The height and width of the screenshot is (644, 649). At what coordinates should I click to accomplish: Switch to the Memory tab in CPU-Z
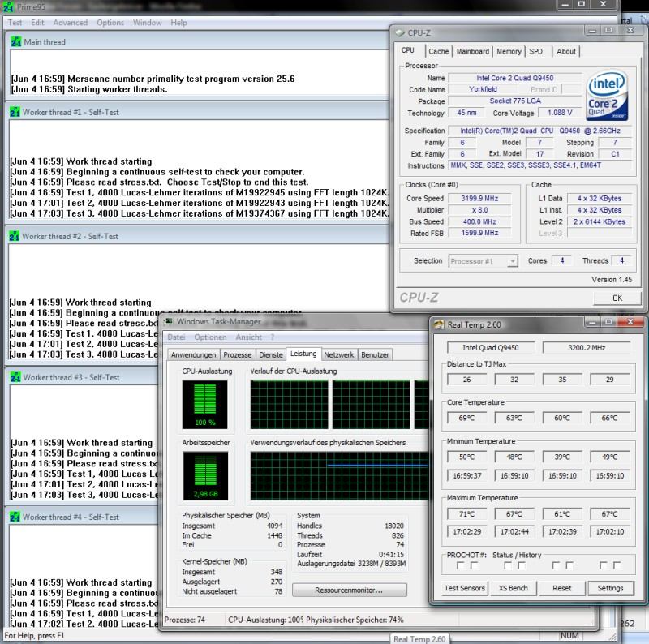click(509, 51)
